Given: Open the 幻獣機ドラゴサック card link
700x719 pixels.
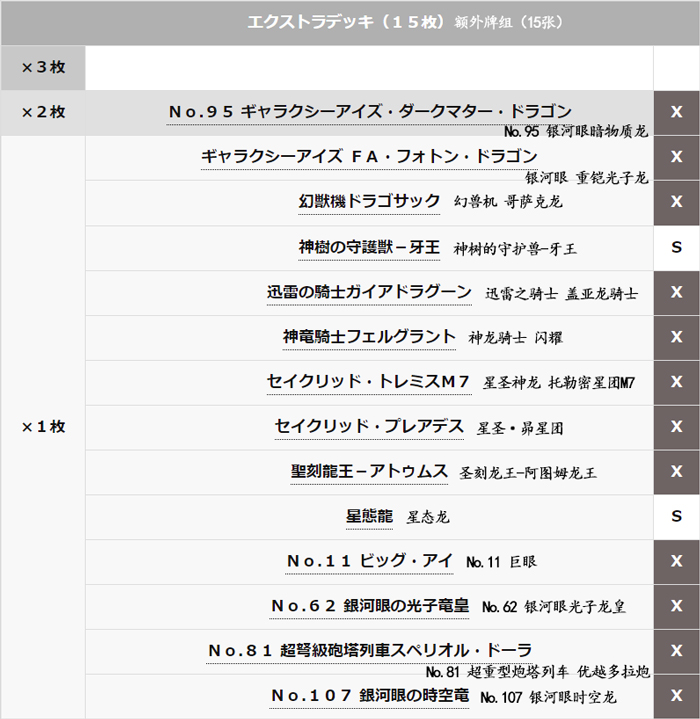Looking at the screenshot, I should pos(369,201).
